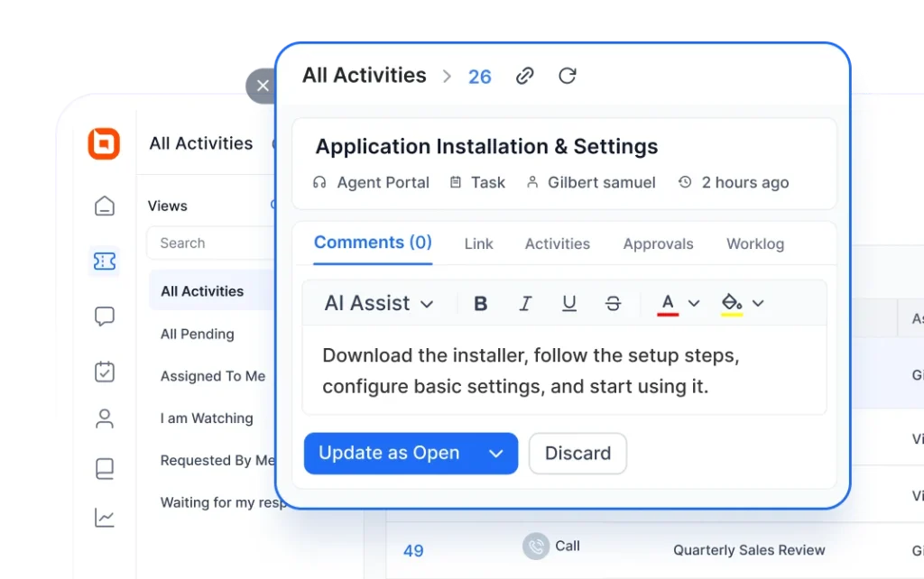
Task: Expand the Update as Open dropdown arrow
Action: pyautogui.click(x=494, y=454)
